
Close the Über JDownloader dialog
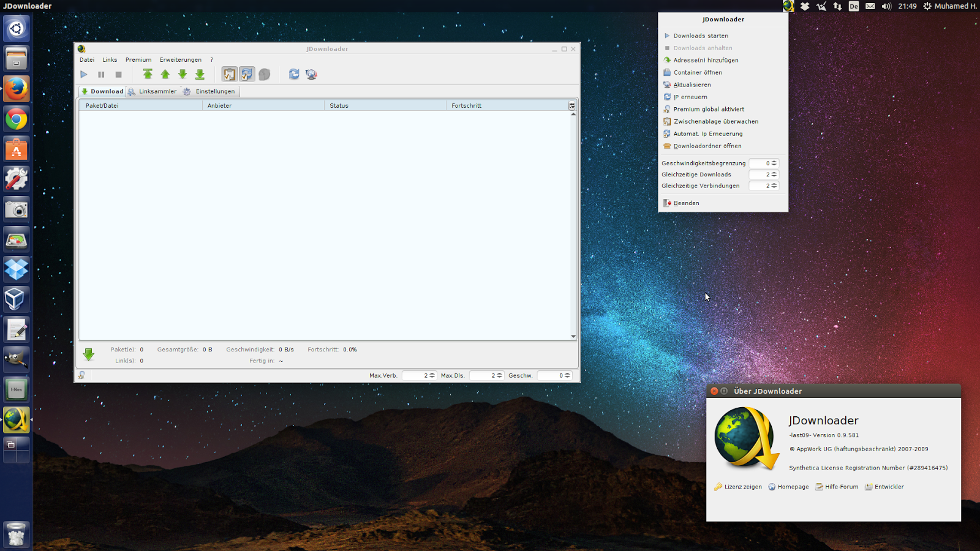coord(714,391)
